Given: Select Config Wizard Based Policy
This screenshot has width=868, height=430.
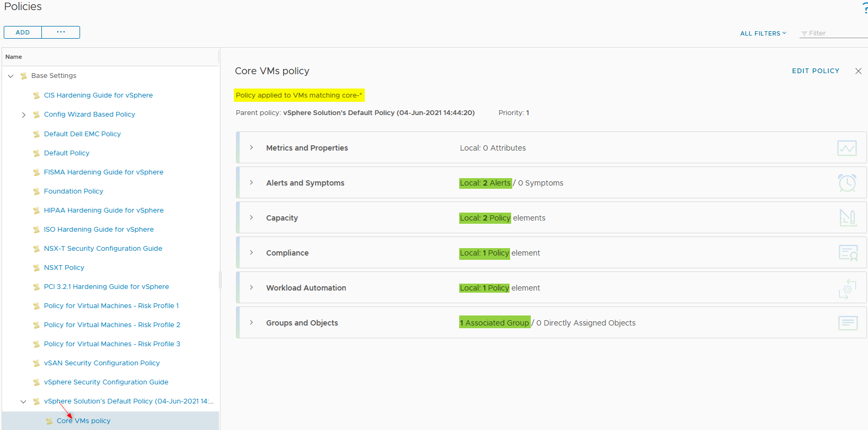Looking at the screenshot, I should click(x=90, y=114).
